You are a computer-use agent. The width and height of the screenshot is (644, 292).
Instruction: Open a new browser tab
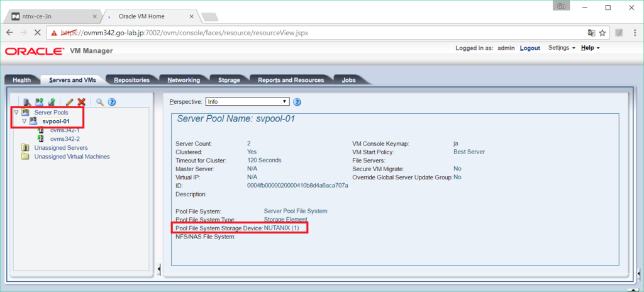point(210,17)
